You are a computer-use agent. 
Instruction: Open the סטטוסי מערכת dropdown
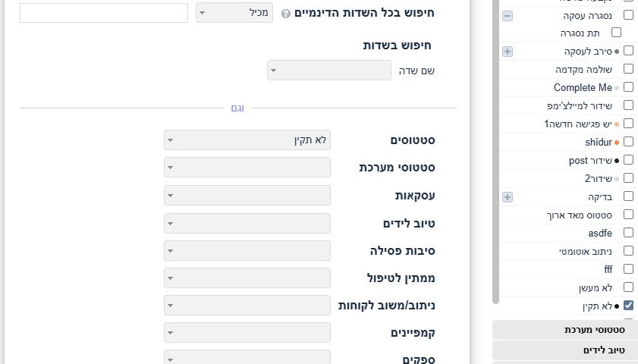(247, 167)
